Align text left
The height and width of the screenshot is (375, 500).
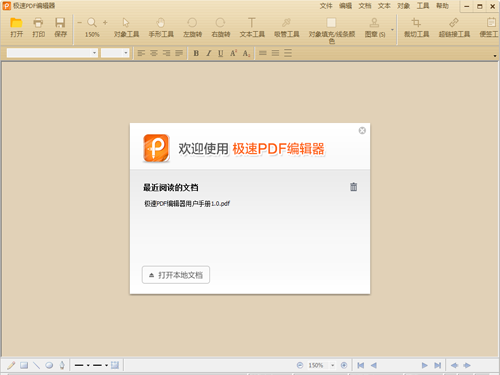[x=141, y=53]
